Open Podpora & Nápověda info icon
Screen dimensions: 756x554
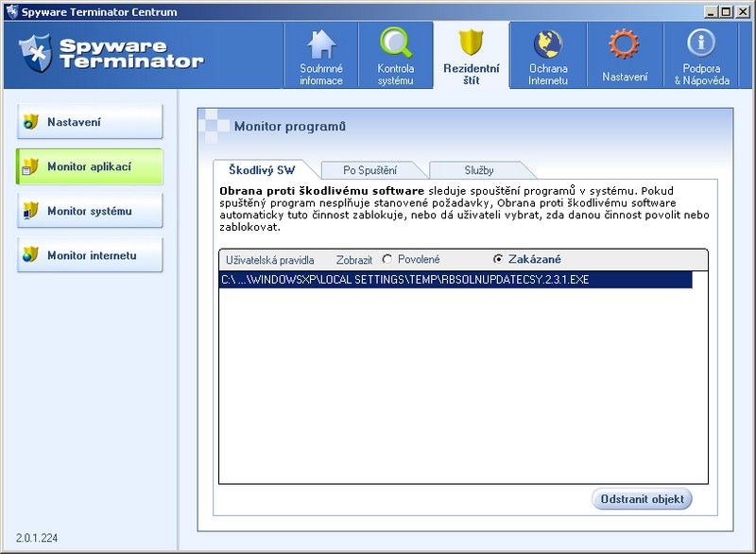[x=700, y=44]
